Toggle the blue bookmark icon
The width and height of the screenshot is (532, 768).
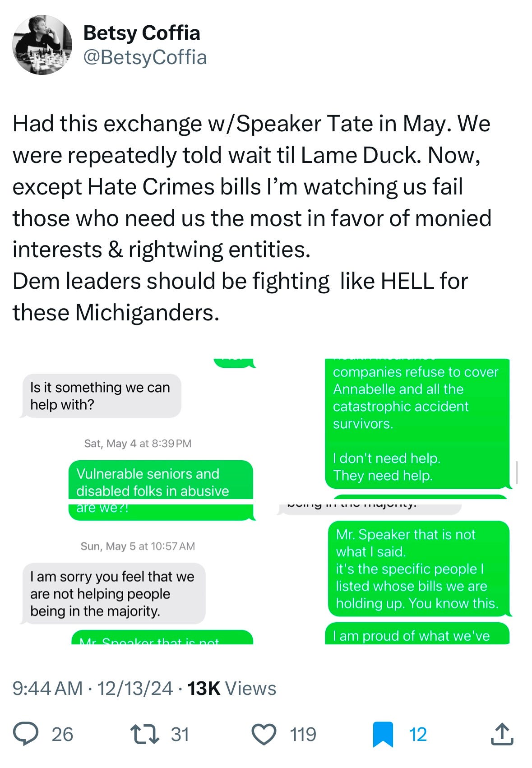click(383, 735)
